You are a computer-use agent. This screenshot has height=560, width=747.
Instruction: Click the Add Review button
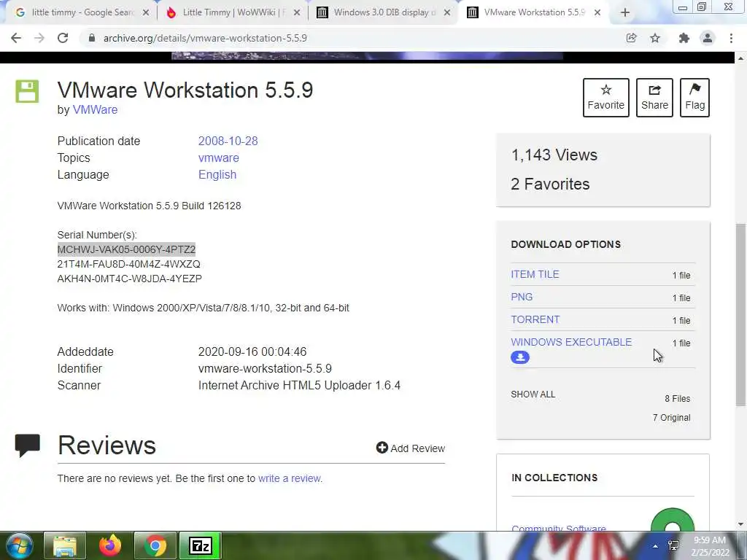tap(410, 448)
